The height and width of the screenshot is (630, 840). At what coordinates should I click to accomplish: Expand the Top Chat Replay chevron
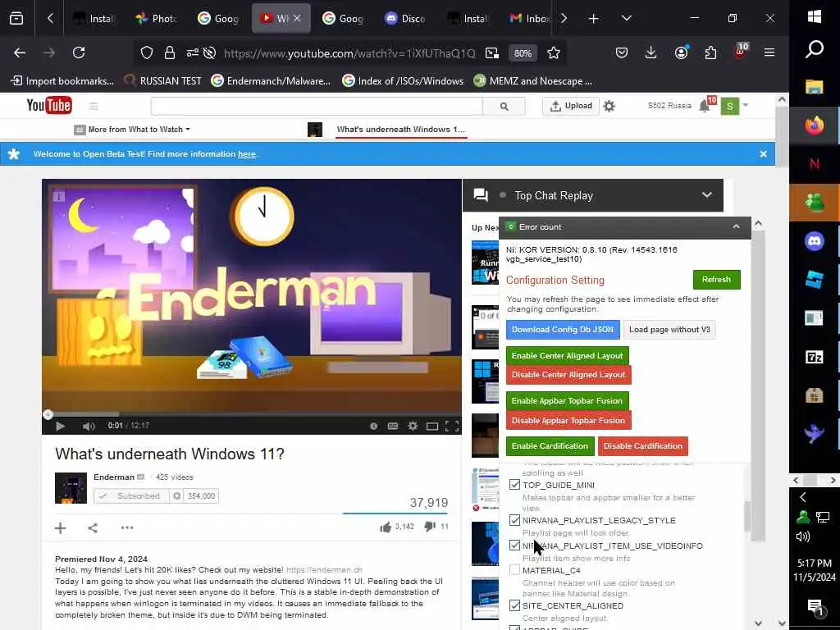tap(707, 195)
